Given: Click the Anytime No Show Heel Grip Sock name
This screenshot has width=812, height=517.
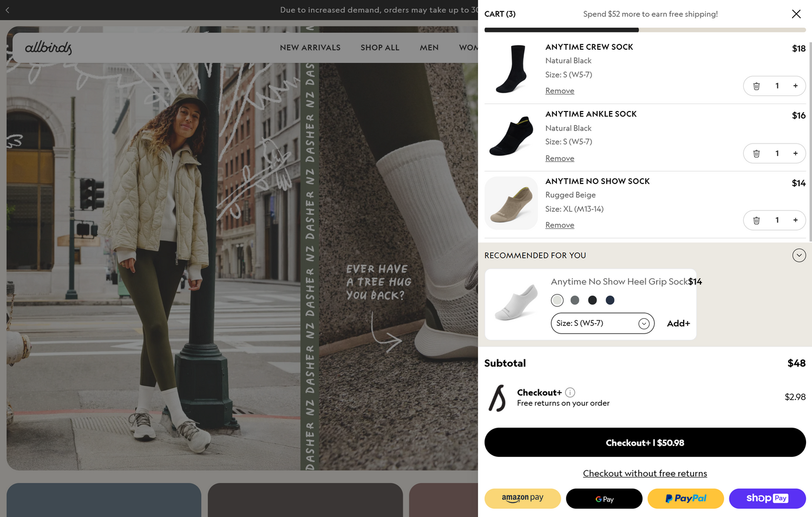Looking at the screenshot, I should pyautogui.click(x=619, y=282).
